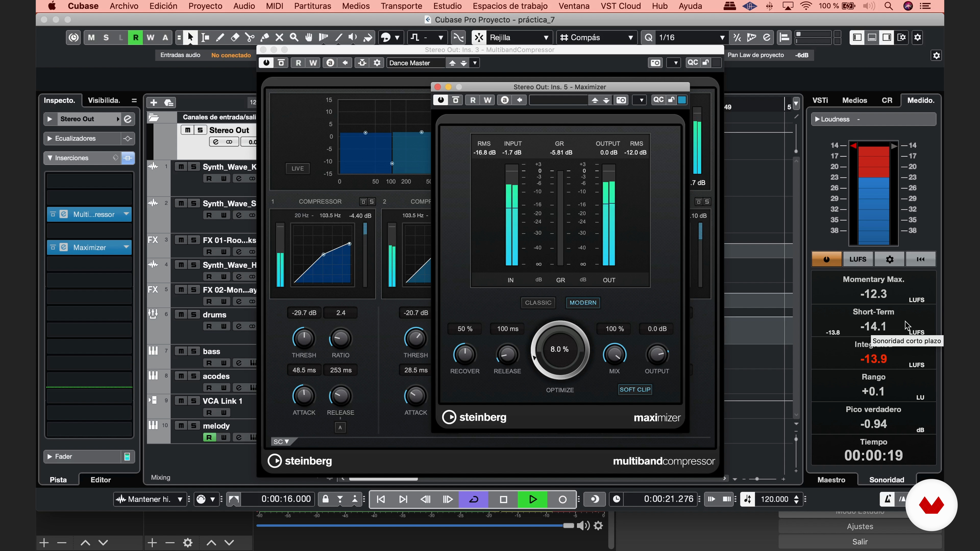980x551 pixels.
Task: Toggle SOFT CLIP in Maximizer
Action: pos(635,389)
